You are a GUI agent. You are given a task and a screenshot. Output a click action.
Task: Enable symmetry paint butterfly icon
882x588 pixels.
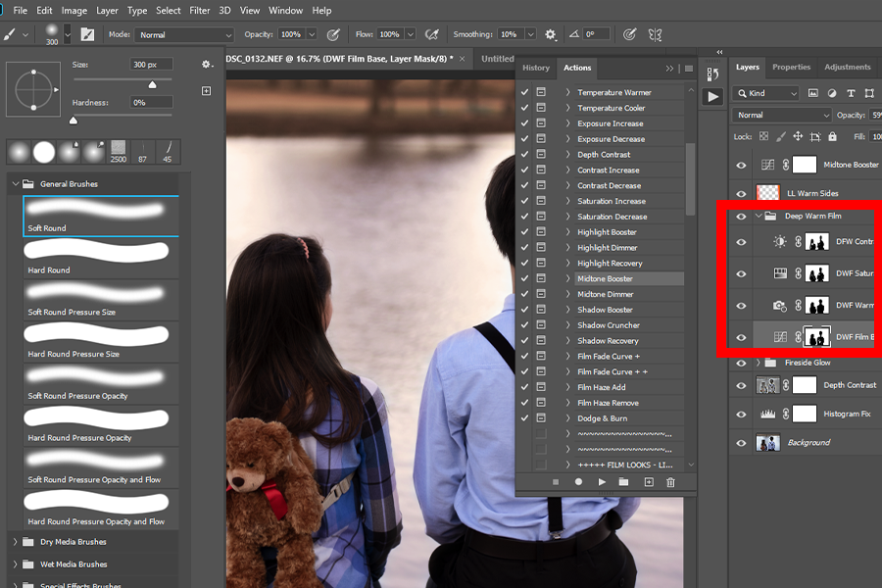pyautogui.click(x=655, y=34)
